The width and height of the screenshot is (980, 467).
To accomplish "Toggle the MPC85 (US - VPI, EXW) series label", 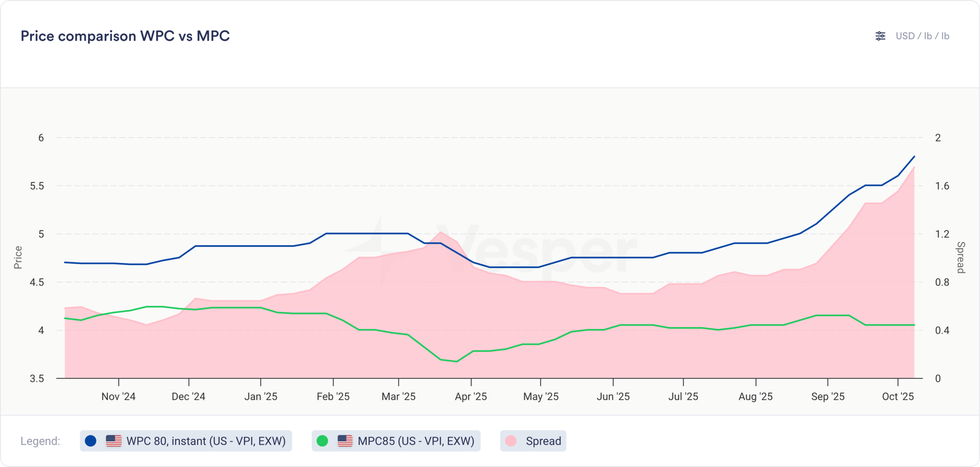I will coord(416,441).
